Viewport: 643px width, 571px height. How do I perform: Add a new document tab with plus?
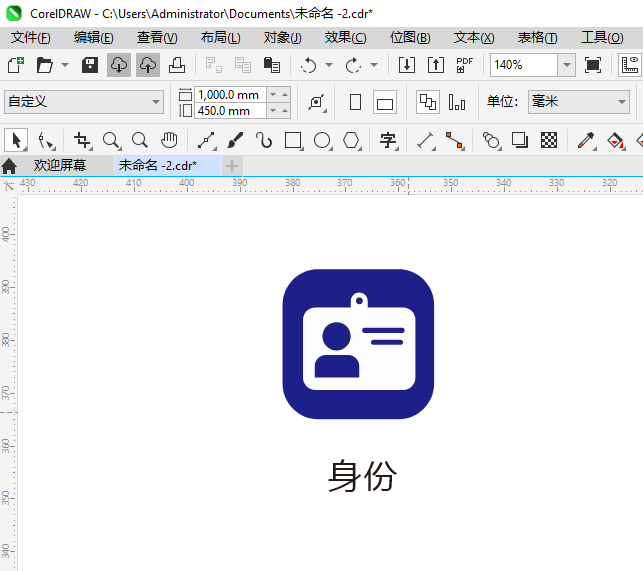point(232,166)
